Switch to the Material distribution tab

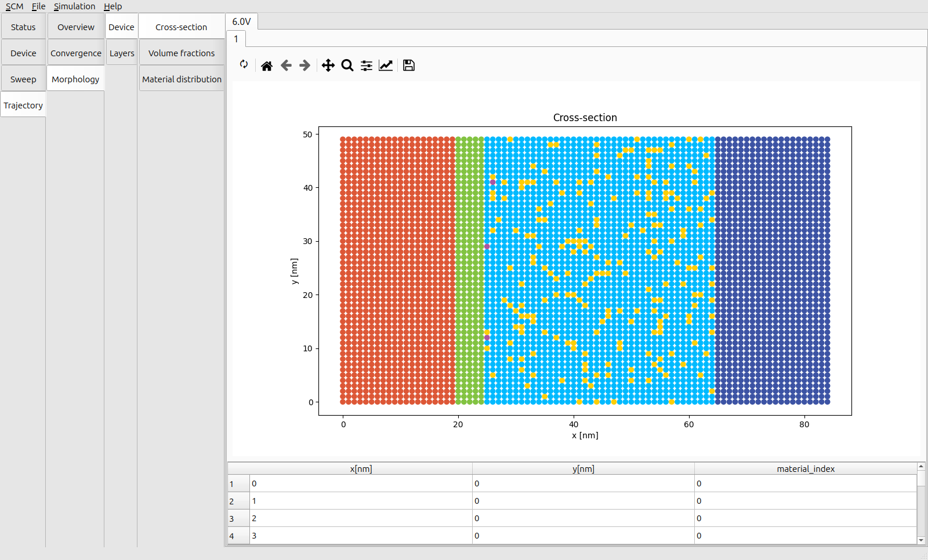[182, 79]
